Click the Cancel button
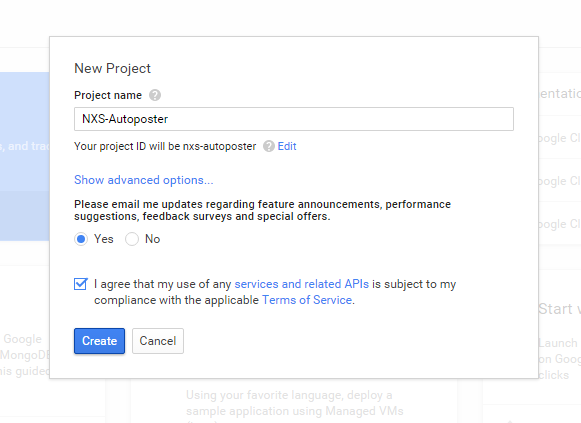This screenshot has height=423, width=581. 158,341
